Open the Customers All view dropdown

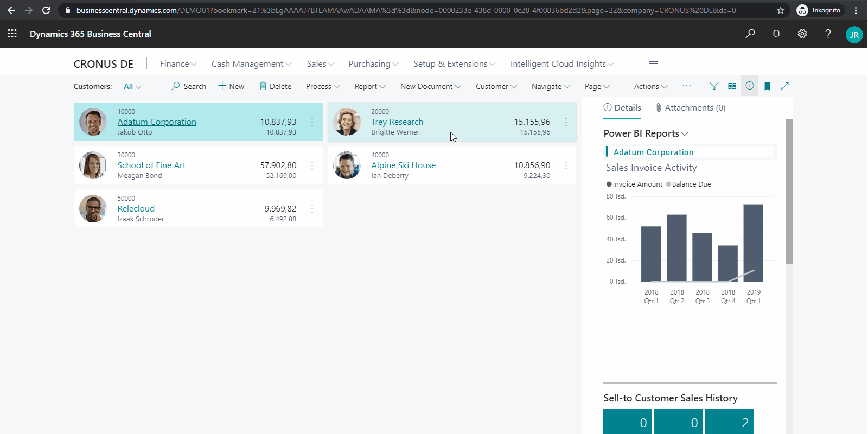(132, 86)
